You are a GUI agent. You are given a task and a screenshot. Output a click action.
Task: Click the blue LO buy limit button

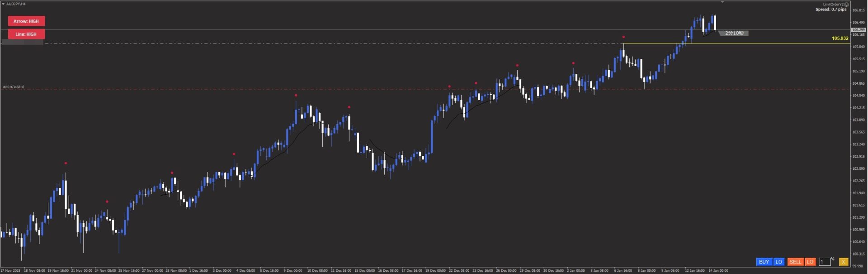point(778,262)
